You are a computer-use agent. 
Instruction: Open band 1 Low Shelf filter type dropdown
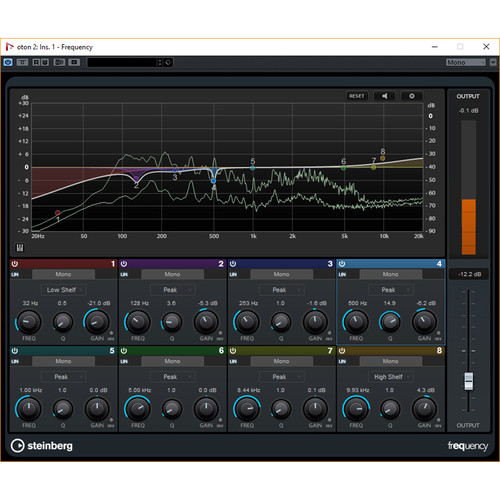click(x=63, y=290)
